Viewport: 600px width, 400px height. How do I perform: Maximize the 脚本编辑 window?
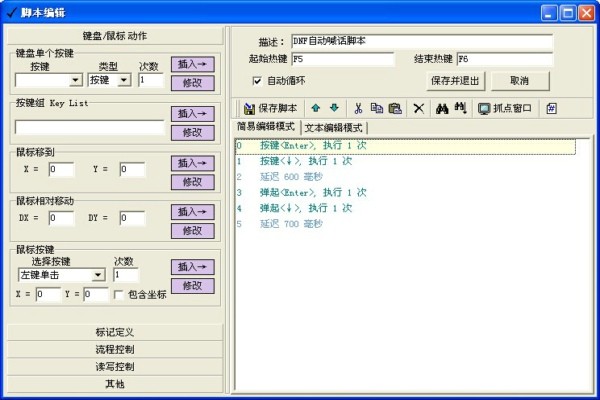coord(568,13)
